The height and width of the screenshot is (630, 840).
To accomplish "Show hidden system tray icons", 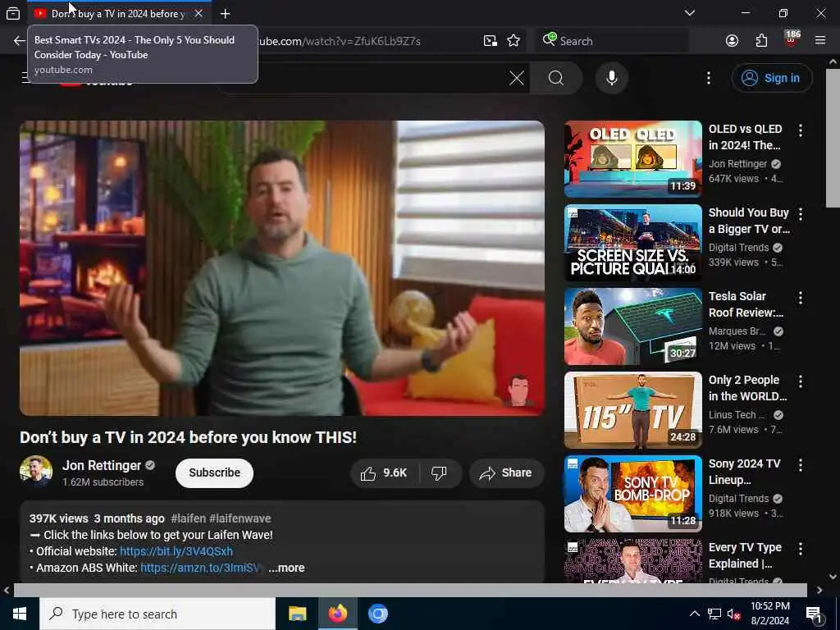I will (694, 614).
